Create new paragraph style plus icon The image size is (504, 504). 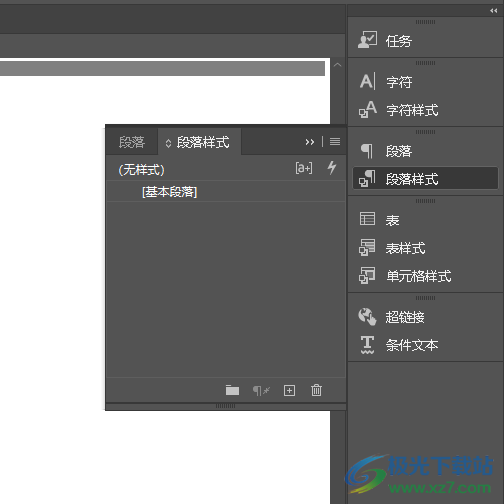pos(289,390)
